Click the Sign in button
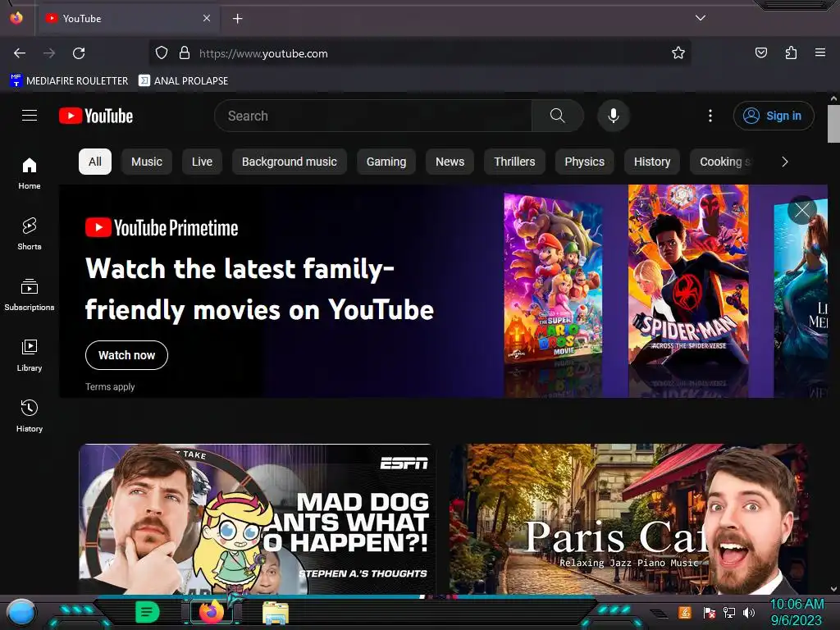Viewport: 840px width, 630px height. click(774, 116)
